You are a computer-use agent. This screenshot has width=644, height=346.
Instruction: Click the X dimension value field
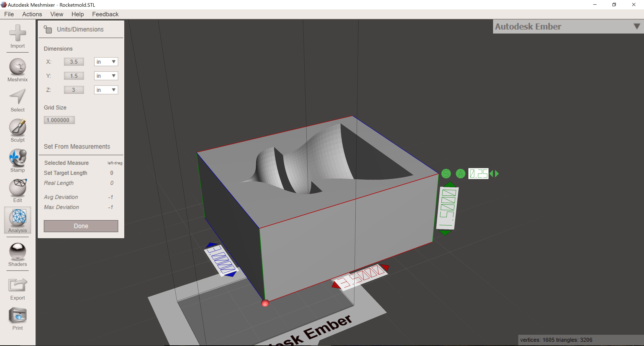74,62
